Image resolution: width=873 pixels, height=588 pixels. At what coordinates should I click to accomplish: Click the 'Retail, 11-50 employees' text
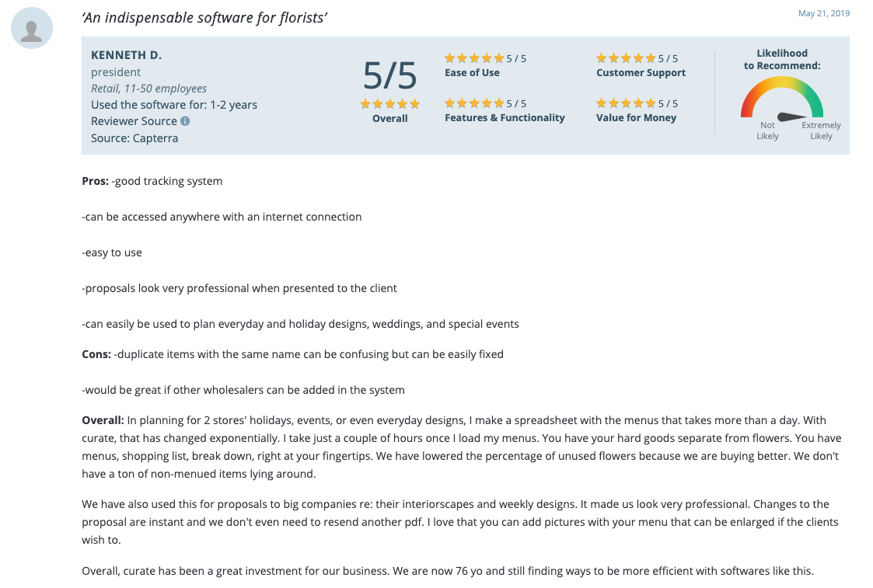click(x=148, y=89)
